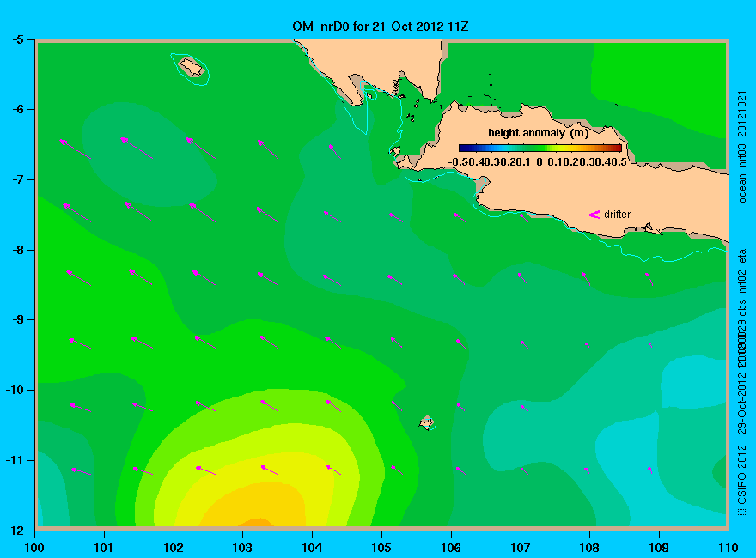Click the x-axis label "109"
This screenshot has height=558, width=756.
tap(659, 548)
